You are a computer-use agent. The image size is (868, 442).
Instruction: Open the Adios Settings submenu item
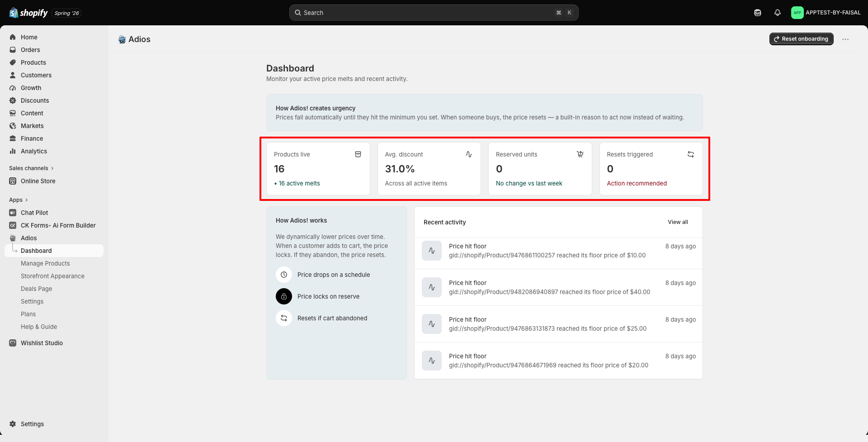[32, 301]
